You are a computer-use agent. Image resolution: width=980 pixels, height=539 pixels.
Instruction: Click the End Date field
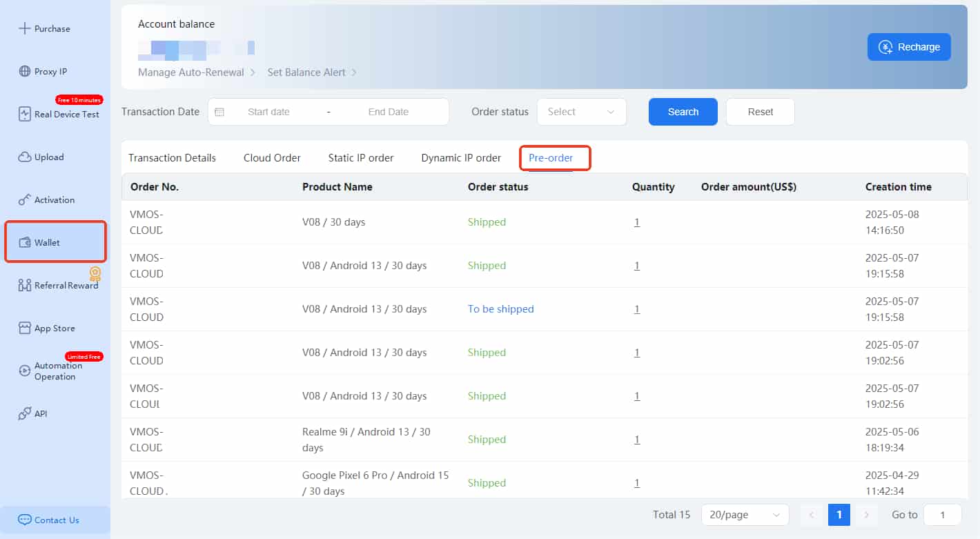tap(388, 112)
